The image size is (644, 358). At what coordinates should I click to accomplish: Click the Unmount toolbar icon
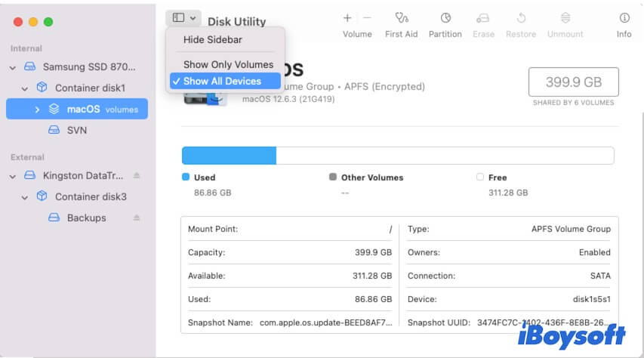(x=565, y=18)
